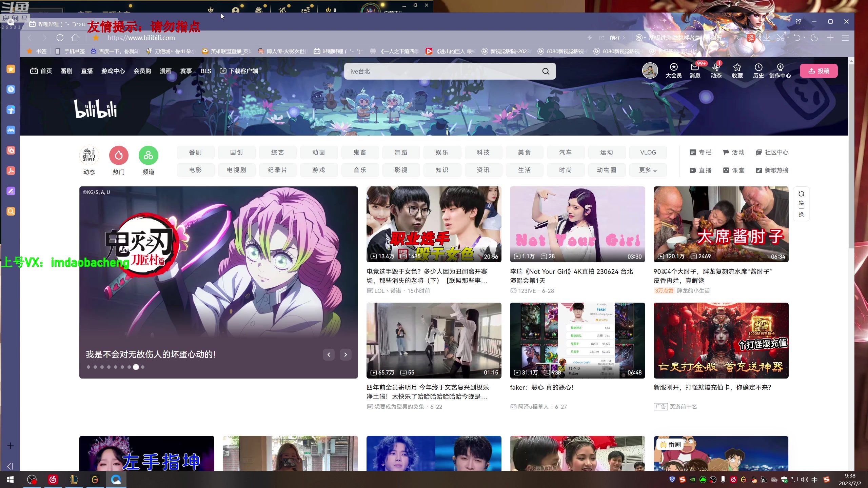This screenshot has height=488, width=868.
Task: Open 会员购 in top navigation
Action: (x=142, y=71)
